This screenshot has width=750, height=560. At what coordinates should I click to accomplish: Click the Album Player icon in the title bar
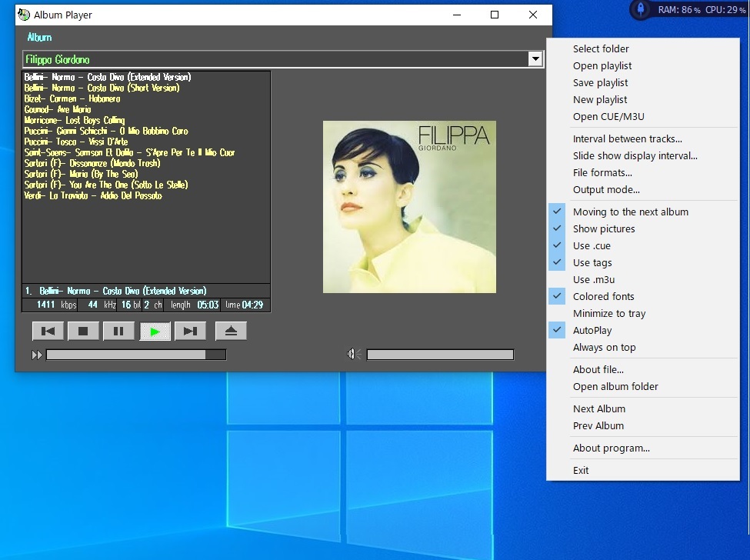(x=22, y=15)
